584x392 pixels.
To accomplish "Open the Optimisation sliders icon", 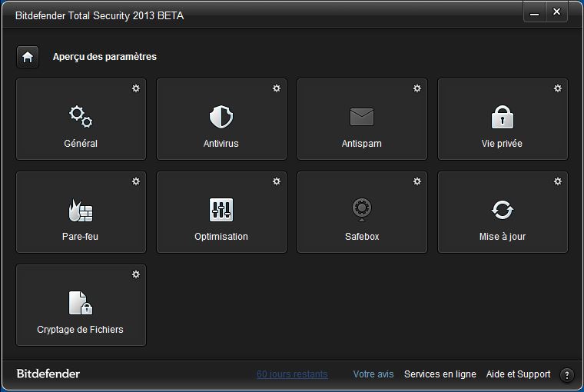I will [x=221, y=210].
